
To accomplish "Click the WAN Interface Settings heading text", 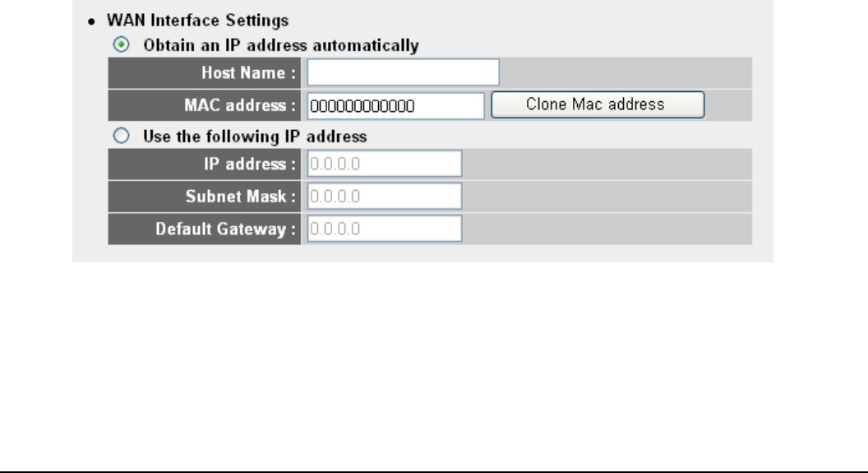I will pyautogui.click(x=197, y=21).
